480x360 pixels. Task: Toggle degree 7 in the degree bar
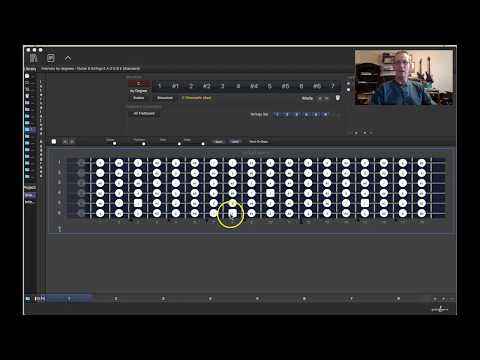coord(333,86)
